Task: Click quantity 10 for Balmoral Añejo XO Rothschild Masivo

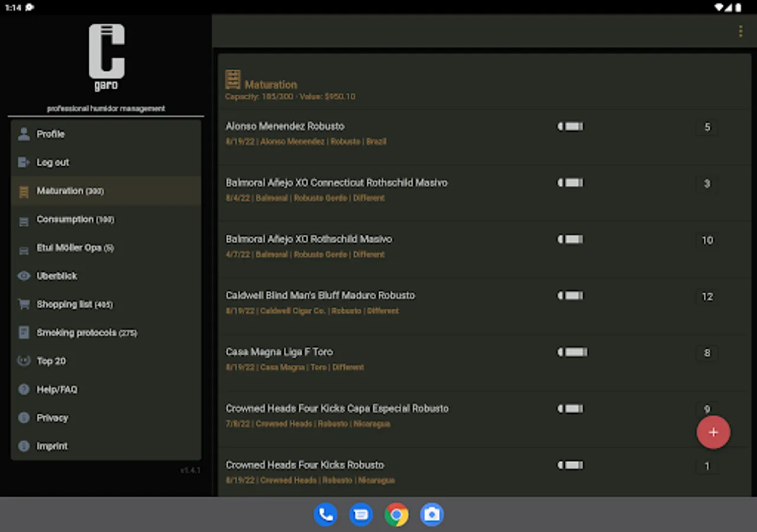Action: [707, 240]
